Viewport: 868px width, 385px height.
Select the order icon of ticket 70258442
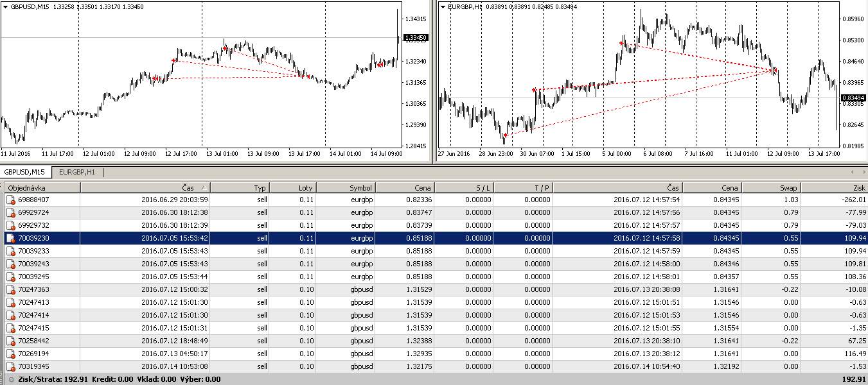[11, 341]
